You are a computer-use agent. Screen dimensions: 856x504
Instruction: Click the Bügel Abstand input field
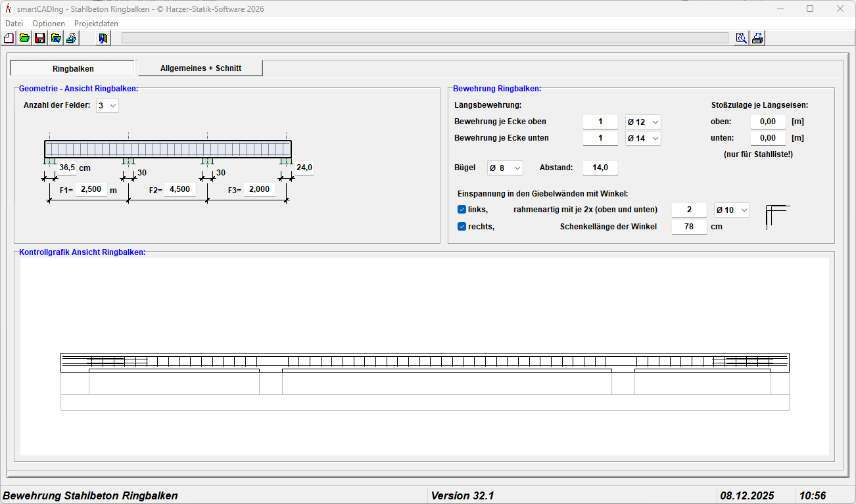pyautogui.click(x=600, y=168)
